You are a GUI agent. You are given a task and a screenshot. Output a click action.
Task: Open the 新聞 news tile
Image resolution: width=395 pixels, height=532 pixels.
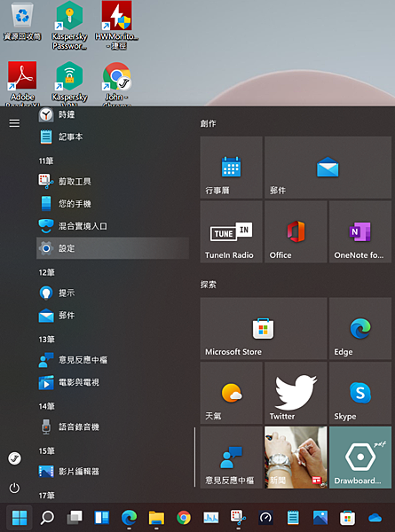296,458
